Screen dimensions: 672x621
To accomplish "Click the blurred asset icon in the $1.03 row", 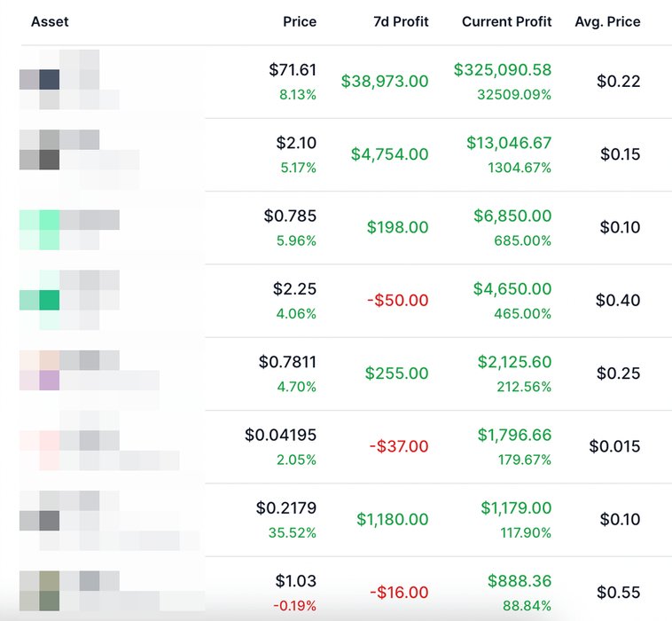I will (49, 592).
